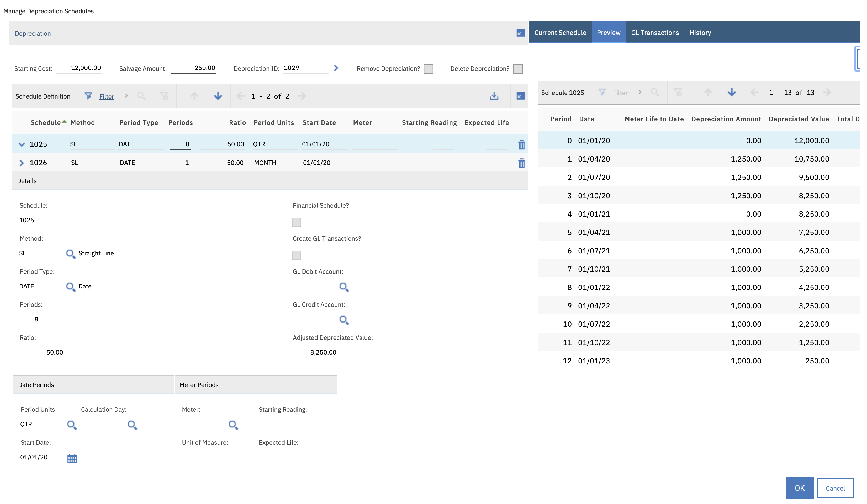Expand schedule 1026 row details
The image size is (867, 504).
pos(22,163)
